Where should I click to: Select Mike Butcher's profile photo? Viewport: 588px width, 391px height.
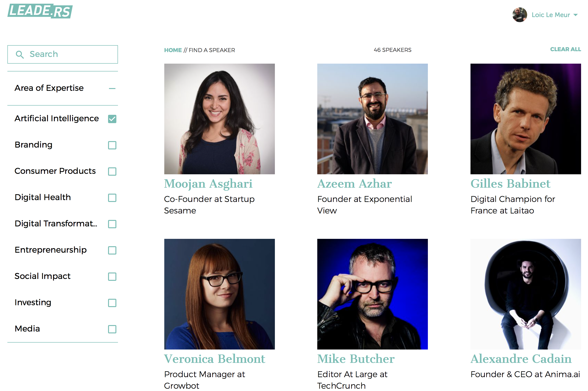372,294
